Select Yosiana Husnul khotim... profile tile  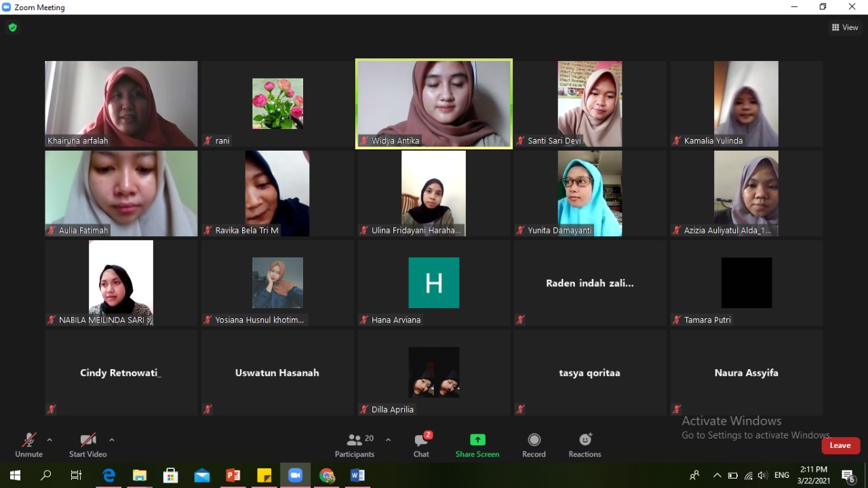(277, 283)
